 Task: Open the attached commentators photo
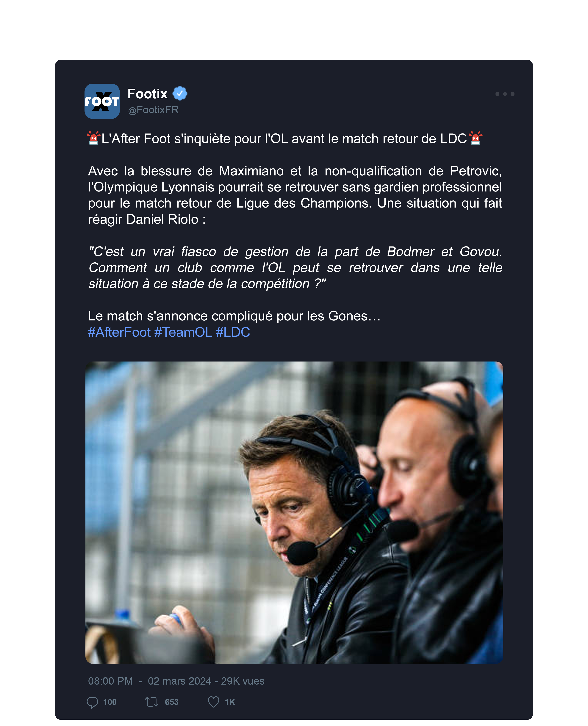294,512
